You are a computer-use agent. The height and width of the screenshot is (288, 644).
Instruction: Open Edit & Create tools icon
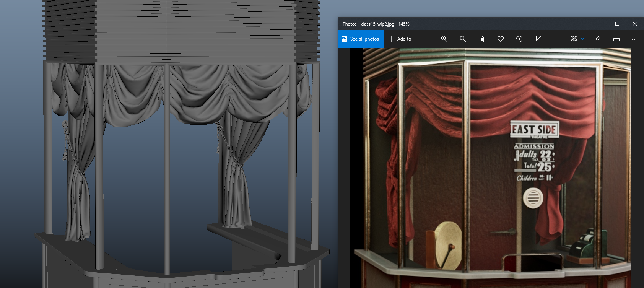click(x=574, y=39)
